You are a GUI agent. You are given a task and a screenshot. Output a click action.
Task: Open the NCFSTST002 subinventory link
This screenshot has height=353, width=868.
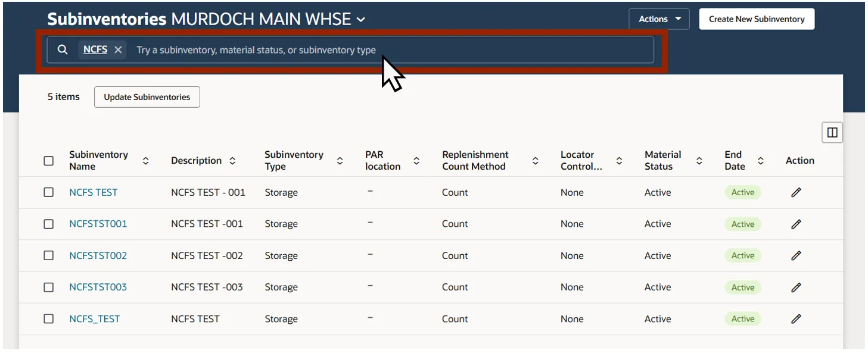(x=98, y=256)
